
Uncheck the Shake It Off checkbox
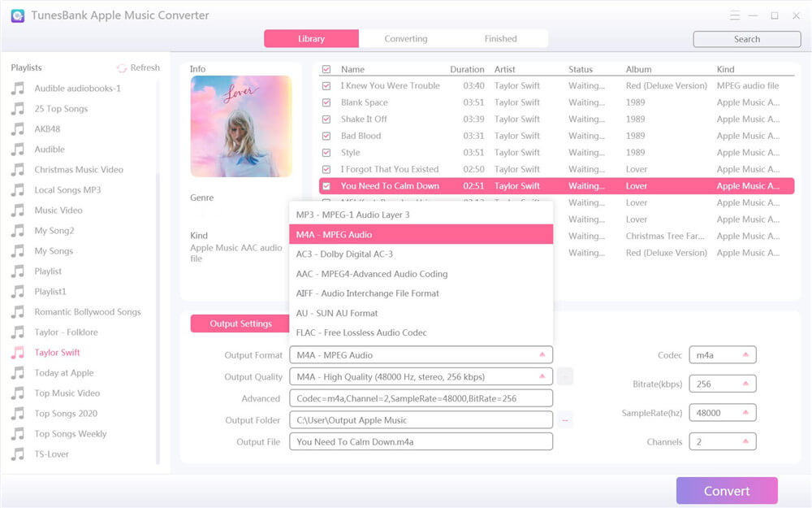pos(326,119)
